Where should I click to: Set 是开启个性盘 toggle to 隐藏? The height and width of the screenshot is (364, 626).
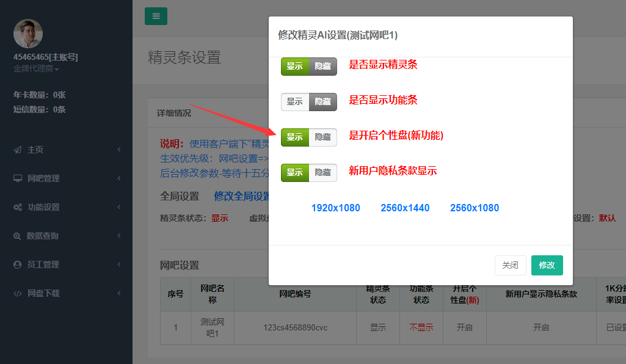[x=323, y=137]
